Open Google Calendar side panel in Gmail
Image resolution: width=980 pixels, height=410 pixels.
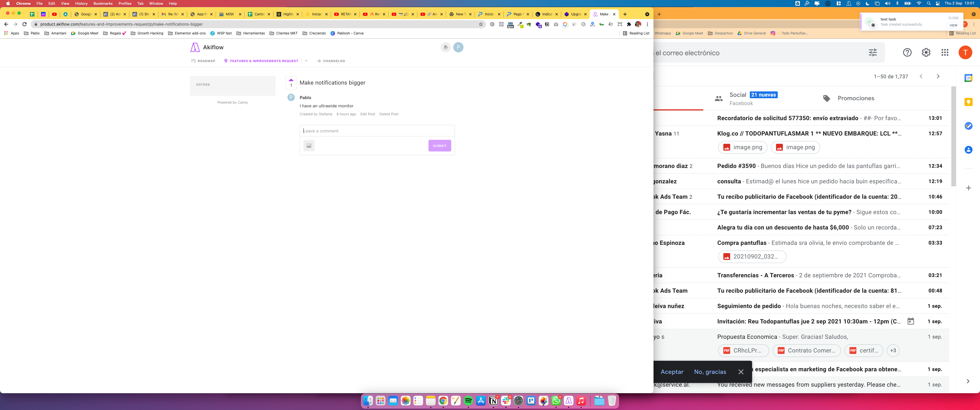(x=969, y=78)
